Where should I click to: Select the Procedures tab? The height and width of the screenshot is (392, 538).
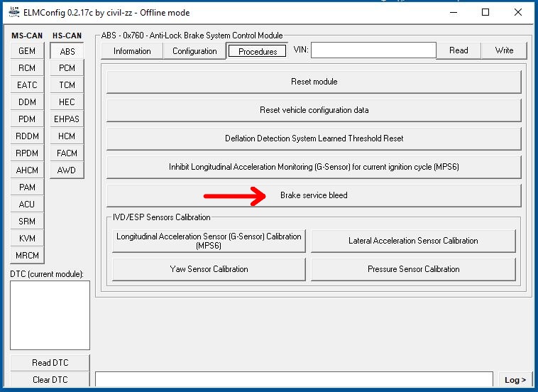point(258,51)
